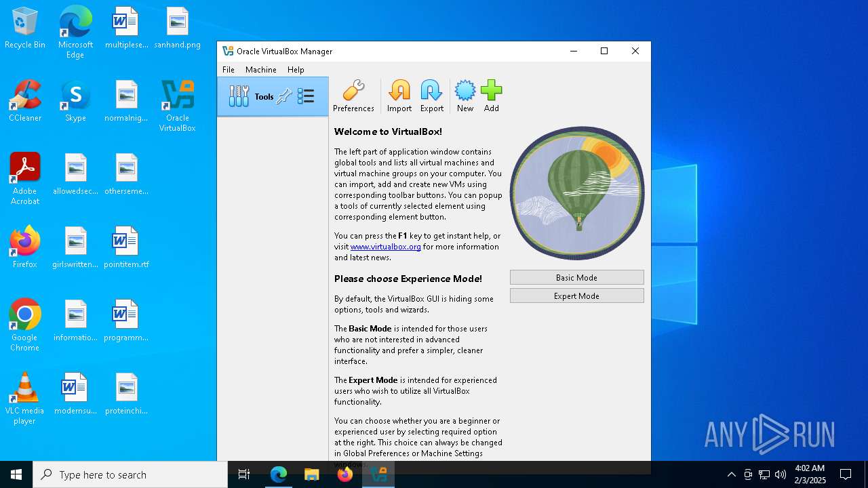Select Skype desktop shortcut

tap(75, 102)
